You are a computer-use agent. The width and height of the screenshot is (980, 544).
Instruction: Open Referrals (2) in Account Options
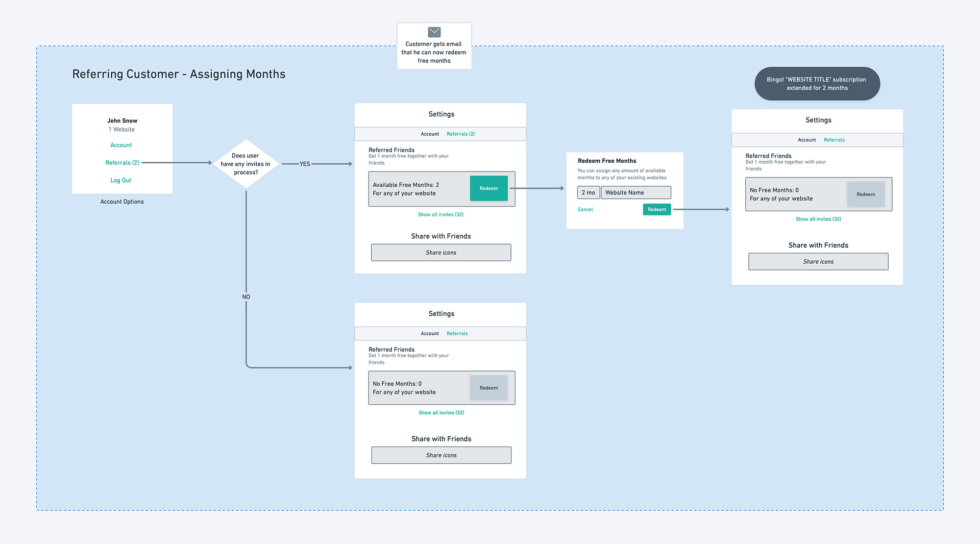coord(122,163)
